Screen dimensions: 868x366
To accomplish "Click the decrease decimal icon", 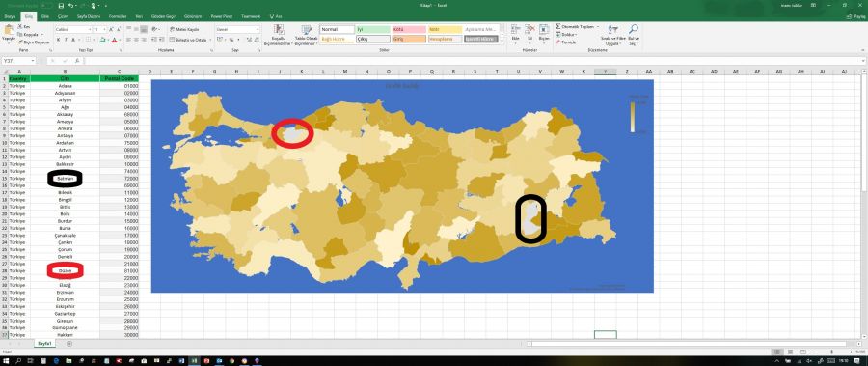I will (257, 40).
